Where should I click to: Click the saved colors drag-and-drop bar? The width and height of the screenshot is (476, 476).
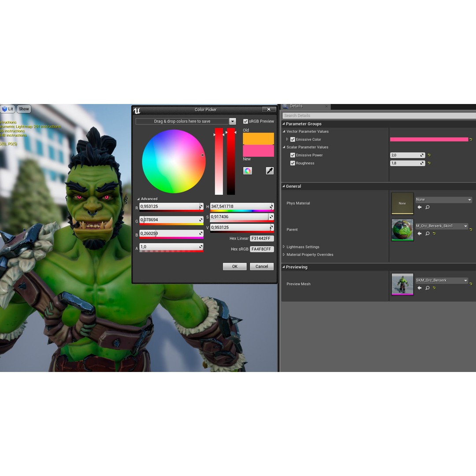[182, 122]
